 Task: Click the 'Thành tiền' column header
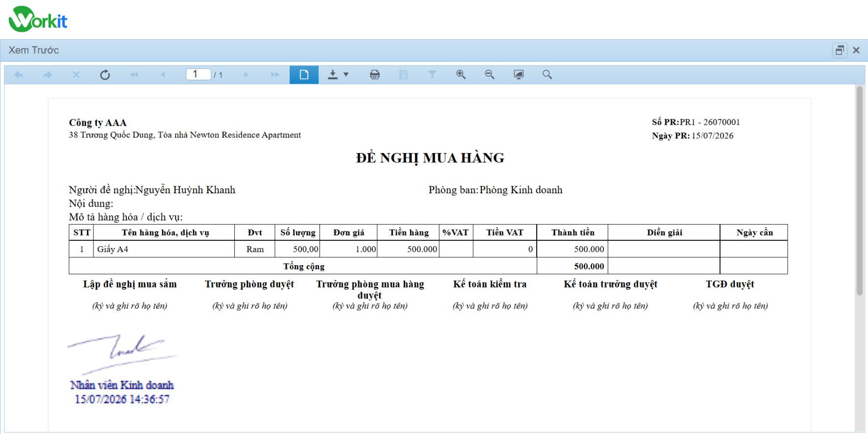point(573,232)
